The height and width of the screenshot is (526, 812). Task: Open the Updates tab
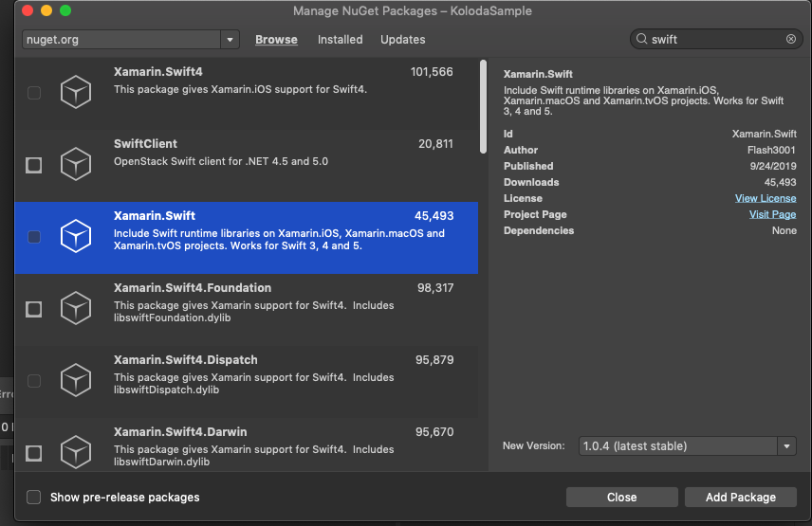tap(402, 40)
